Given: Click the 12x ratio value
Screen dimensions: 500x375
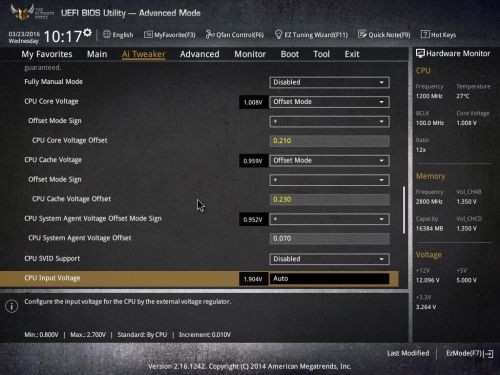Looking at the screenshot, I should point(421,150).
